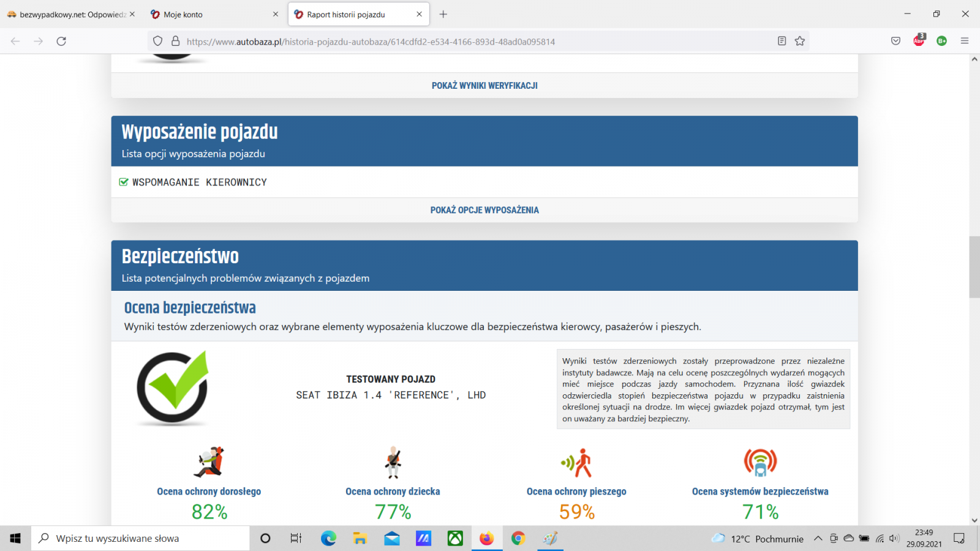Click the pedestrian protection rating icon
The width and height of the screenshot is (980, 551).
pyautogui.click(x=576, y=462)
